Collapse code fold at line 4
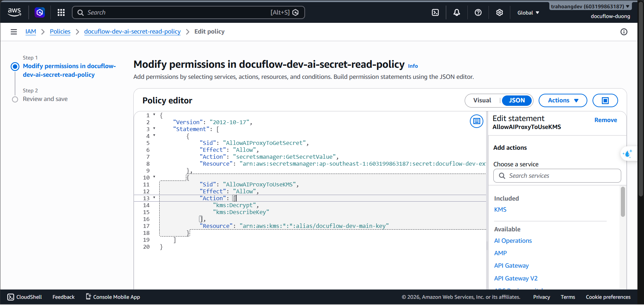The image size is (644, 305). point(154,135)
